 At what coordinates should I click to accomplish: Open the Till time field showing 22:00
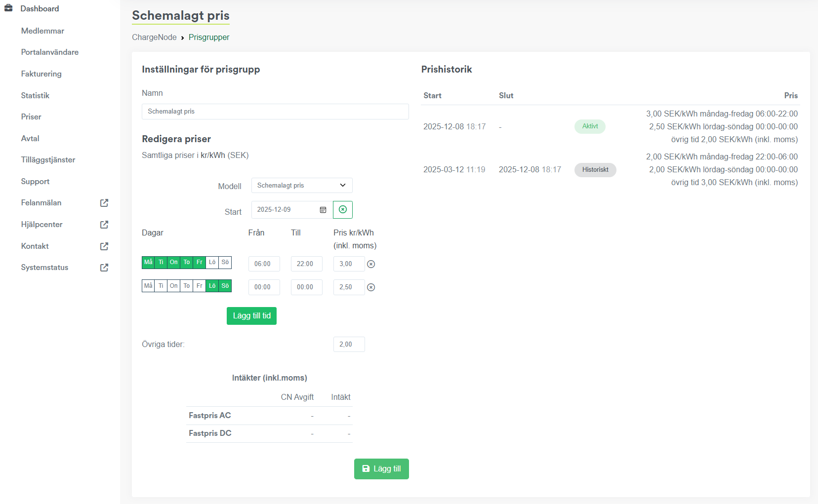click(306, 264)
